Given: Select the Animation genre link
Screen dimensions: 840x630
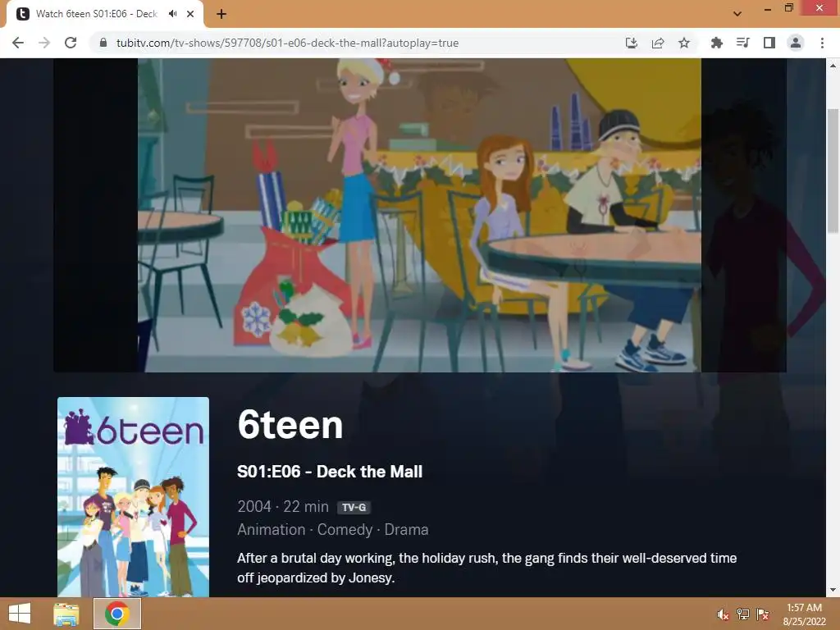Looking at the screenshot, I should pyautogui.click(x=271, y=529).
